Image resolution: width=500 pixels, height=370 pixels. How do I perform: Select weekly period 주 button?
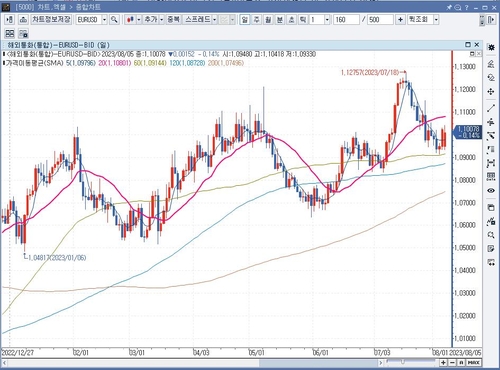tap(256, 20)
